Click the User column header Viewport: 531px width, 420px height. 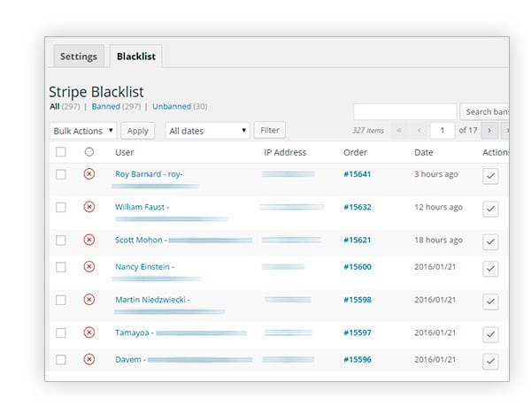pos(124,152)
